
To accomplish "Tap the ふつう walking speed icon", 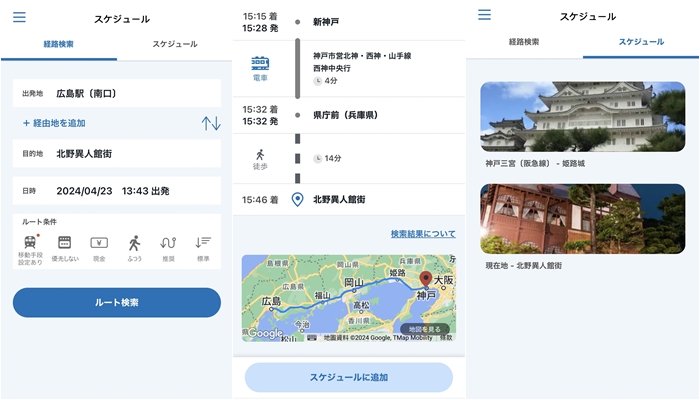I will (134, 243).
